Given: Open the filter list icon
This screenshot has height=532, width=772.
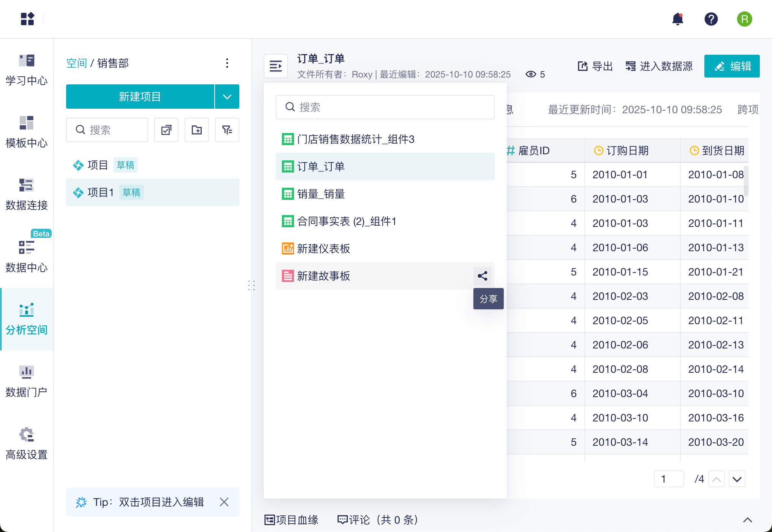Looking at the screenshot, I should pyautogui.click(x=227, y=130).
